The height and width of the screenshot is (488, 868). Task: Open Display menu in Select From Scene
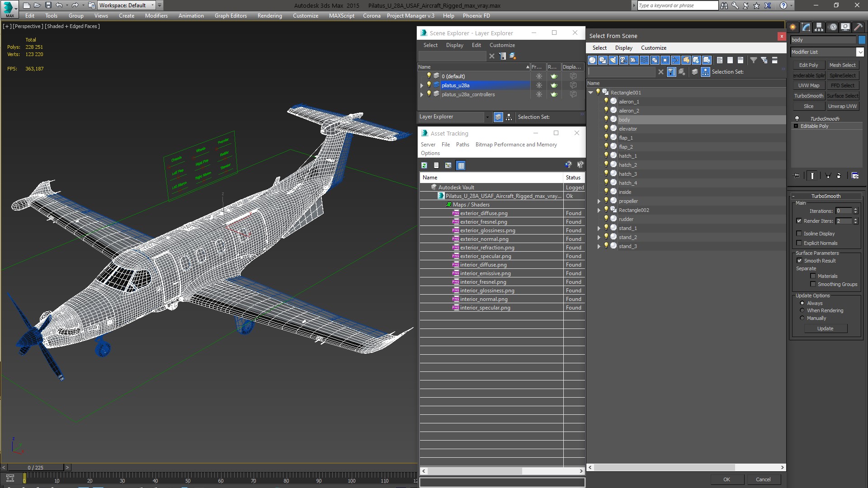point(623,48)
